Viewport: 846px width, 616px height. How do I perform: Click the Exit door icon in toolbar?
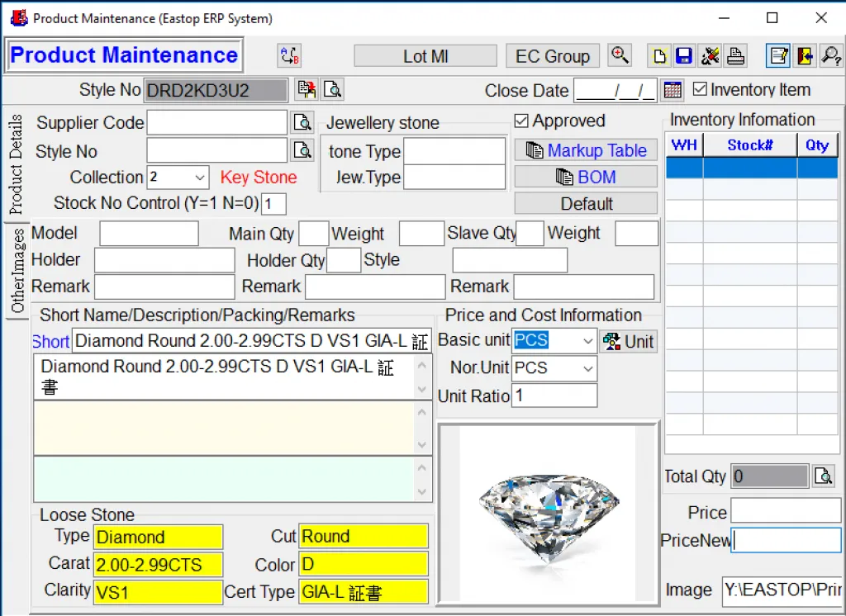(x=805, y=56)
